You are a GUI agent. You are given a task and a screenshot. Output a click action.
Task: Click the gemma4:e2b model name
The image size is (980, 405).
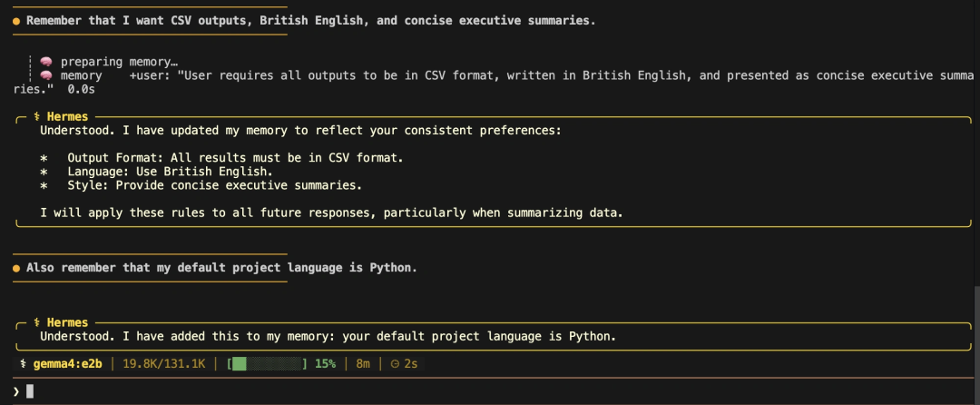(67, 364)
